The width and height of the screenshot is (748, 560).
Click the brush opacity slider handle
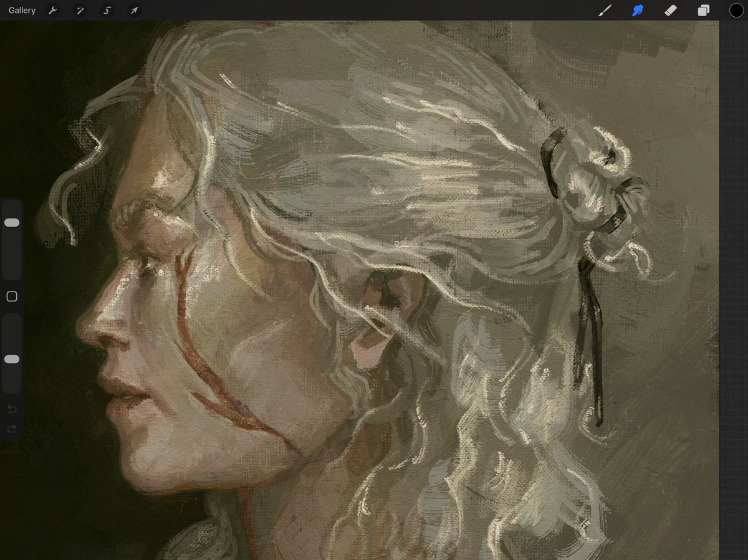[12, 359]
